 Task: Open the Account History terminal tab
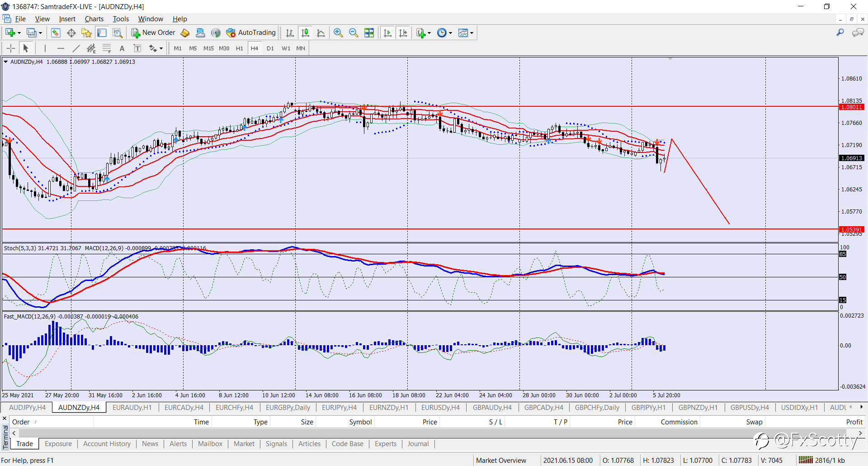(107, 444)
